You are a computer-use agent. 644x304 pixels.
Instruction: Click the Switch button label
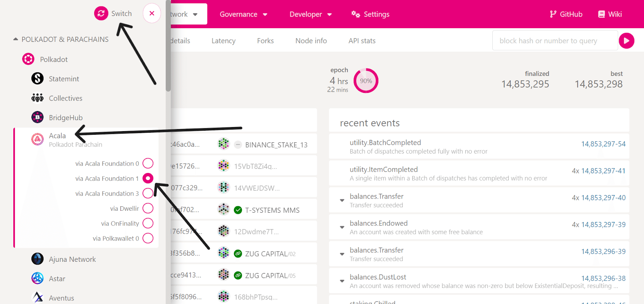point(122,13)
